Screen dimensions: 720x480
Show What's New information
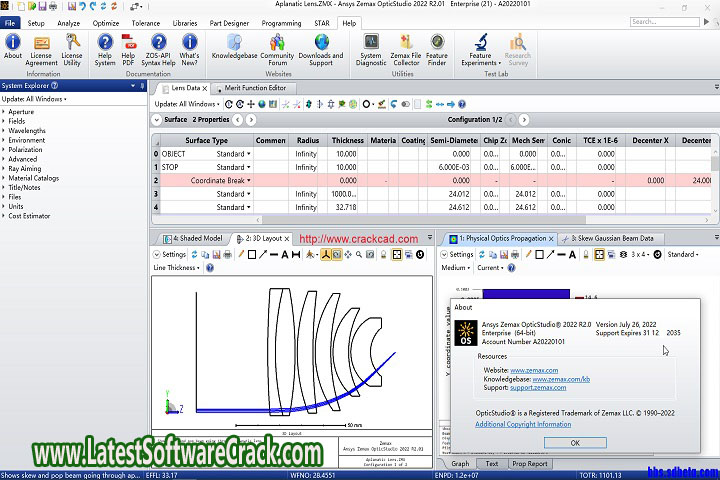[x=189, y=50]
